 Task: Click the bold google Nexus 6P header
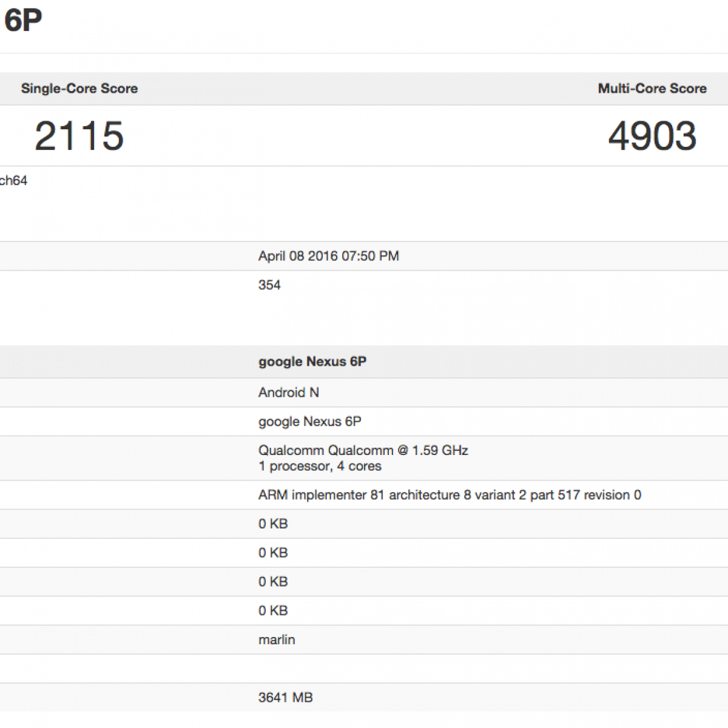pyautogui.click(x=312, y=362)
